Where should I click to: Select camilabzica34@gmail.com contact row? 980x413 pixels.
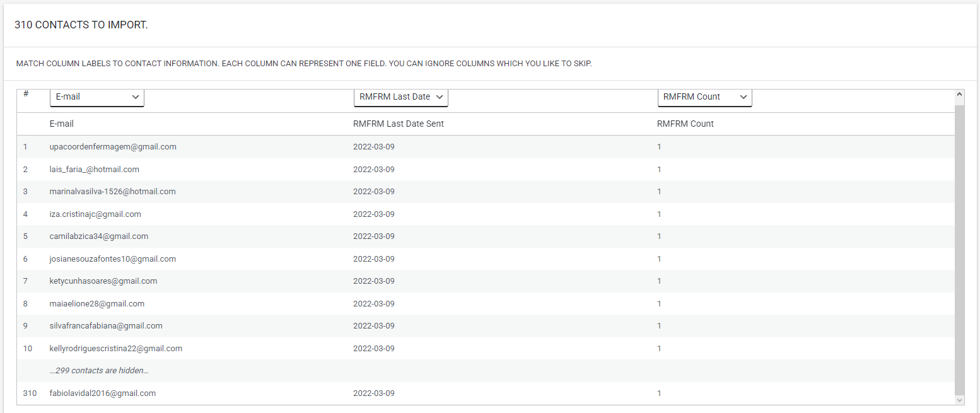[99, 236]
